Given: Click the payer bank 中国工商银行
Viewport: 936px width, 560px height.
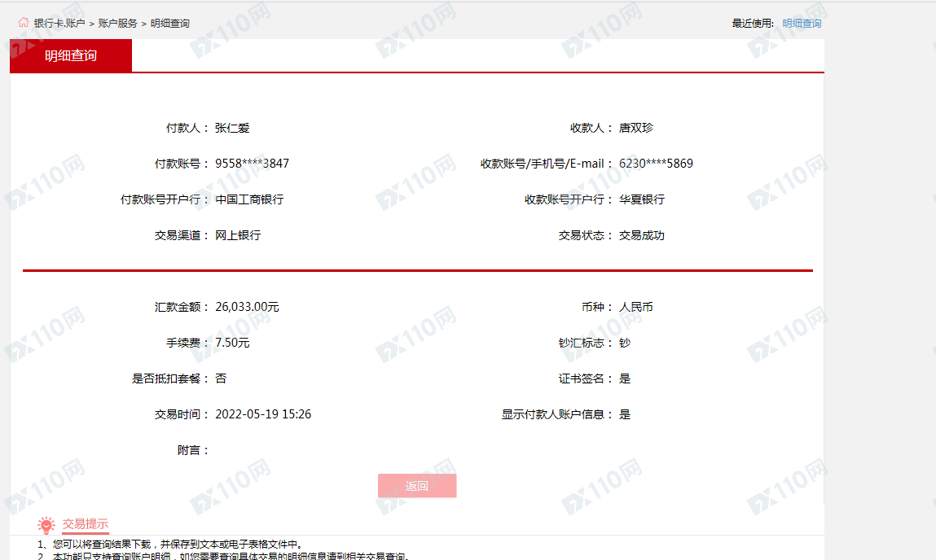Looking at the screenshot, I should pyautogui.click(x=249, y=199).
